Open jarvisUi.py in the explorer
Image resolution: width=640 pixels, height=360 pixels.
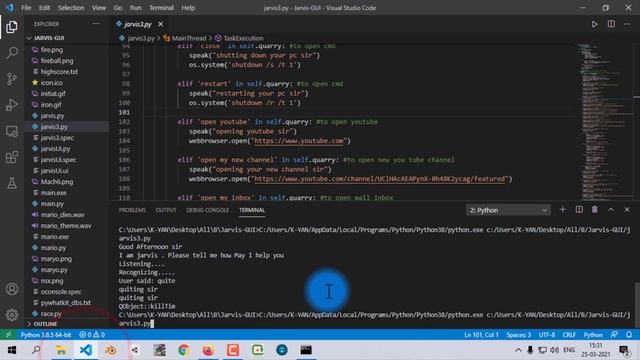55,149
